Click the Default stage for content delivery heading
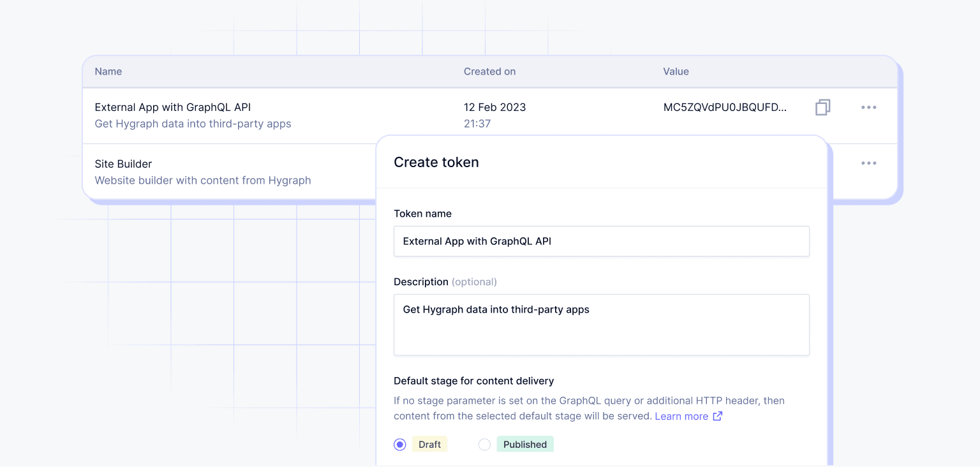 [x=473, y=381]
